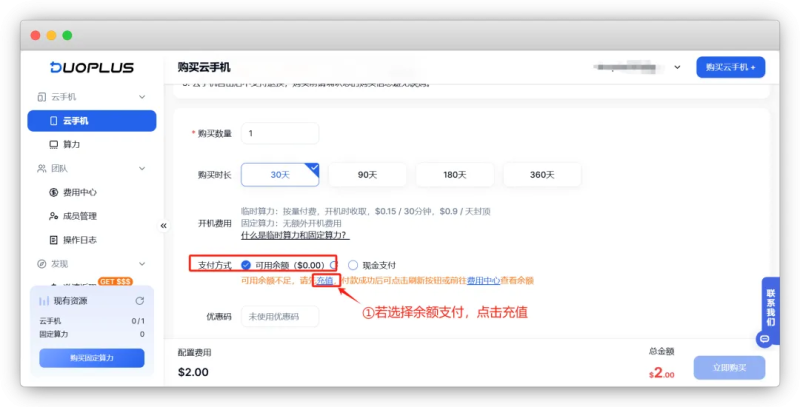Select the 180天 duration option
The image size is (800, 407).
(455, 175)
